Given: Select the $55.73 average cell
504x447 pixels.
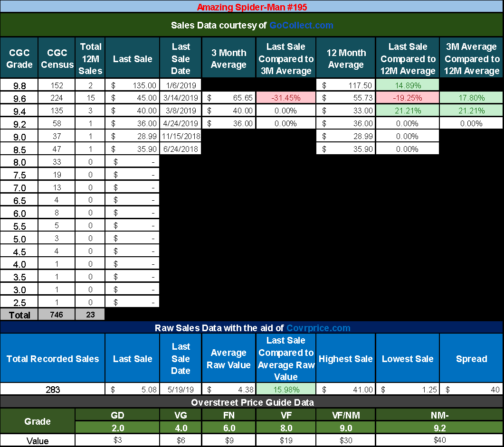Looking at the screenshot, I should pos(346,98).
